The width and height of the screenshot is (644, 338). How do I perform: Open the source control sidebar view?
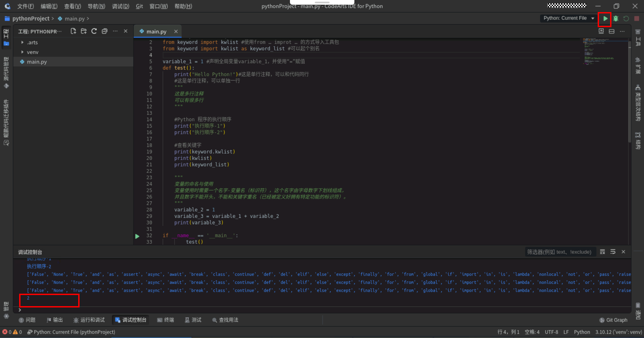click(x=6, y=73)
